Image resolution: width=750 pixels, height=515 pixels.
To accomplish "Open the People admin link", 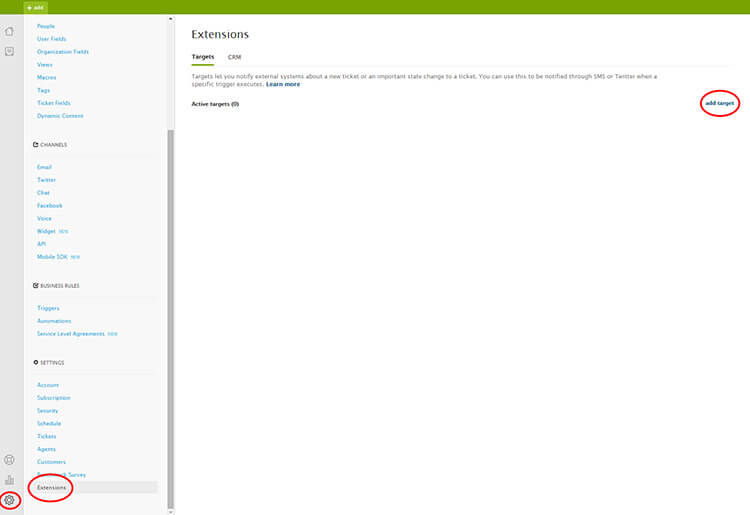I will pyautogui.click(x=46, y=26).
